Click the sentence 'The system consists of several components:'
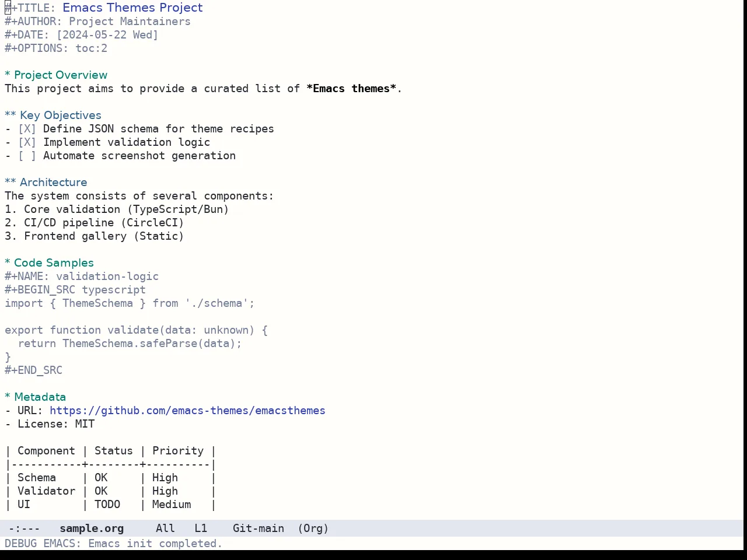The height and width of the screenshot is (560, 747). (139, 196)
